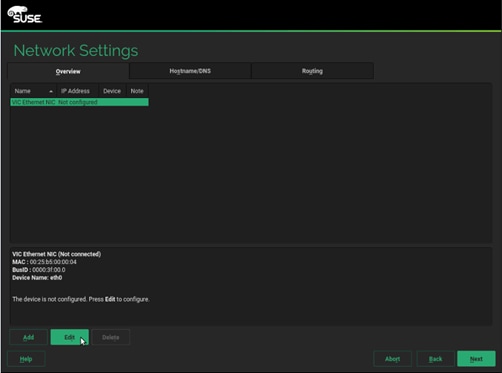The height and width of the screenshot is (373, 502).
Task: Sort by the Name column header
Action: click(x=34, y=91)
